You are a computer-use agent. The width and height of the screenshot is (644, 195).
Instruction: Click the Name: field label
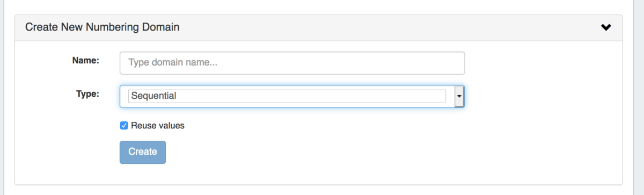click(86, 60)
